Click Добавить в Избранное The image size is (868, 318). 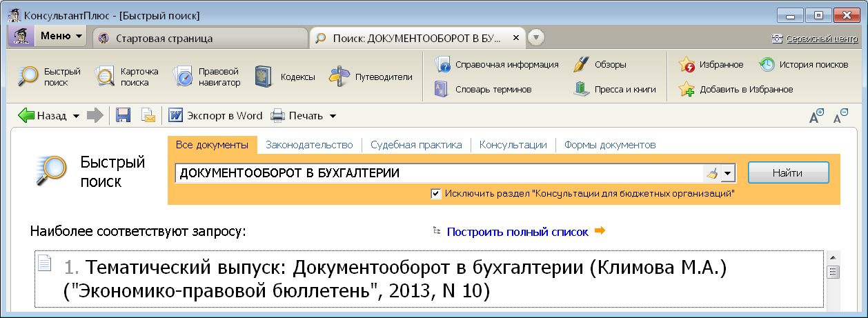pyautogui.click(x=736, y=89)
